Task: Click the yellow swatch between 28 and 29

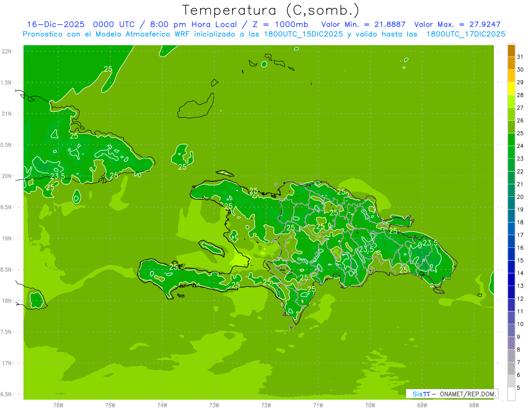Action: pyautogui.click(x=511, y=89)
